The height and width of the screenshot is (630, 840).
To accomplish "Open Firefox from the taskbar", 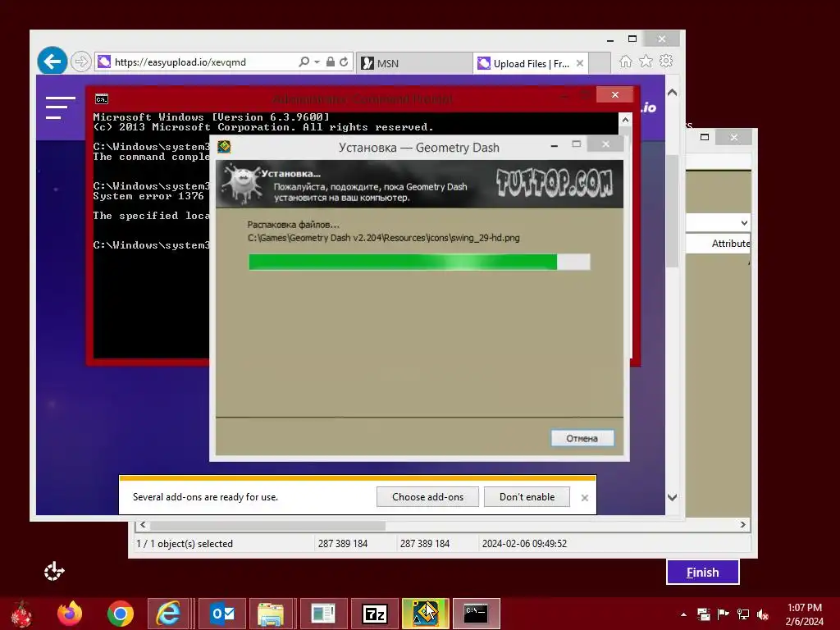I will [x=70, y=614].
